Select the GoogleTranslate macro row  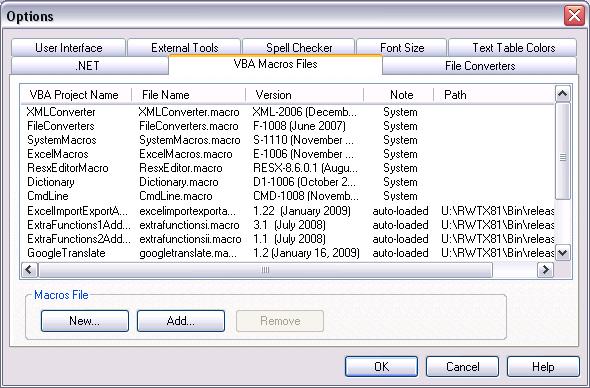point(288,253)
